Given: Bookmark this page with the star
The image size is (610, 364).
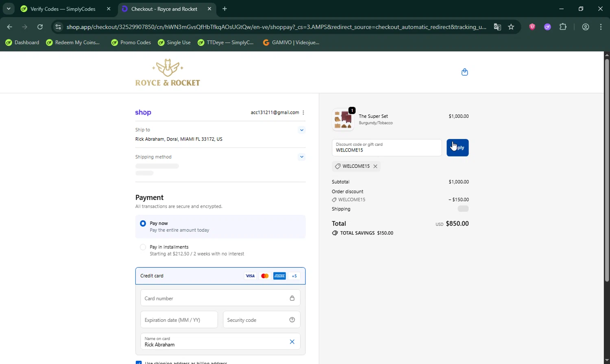Looking at the screenshot, I should point(511,27).
